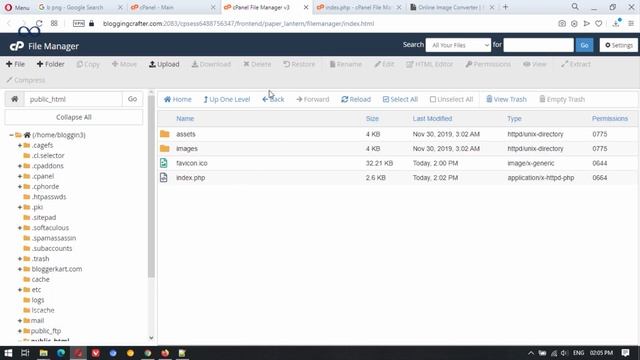Viewport: 640px width, 360px height.
Task: Expand the etc folder node
Action: click(20, 290)
